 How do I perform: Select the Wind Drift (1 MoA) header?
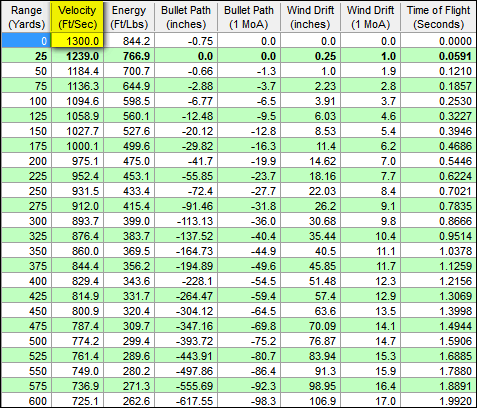(370, 17)
